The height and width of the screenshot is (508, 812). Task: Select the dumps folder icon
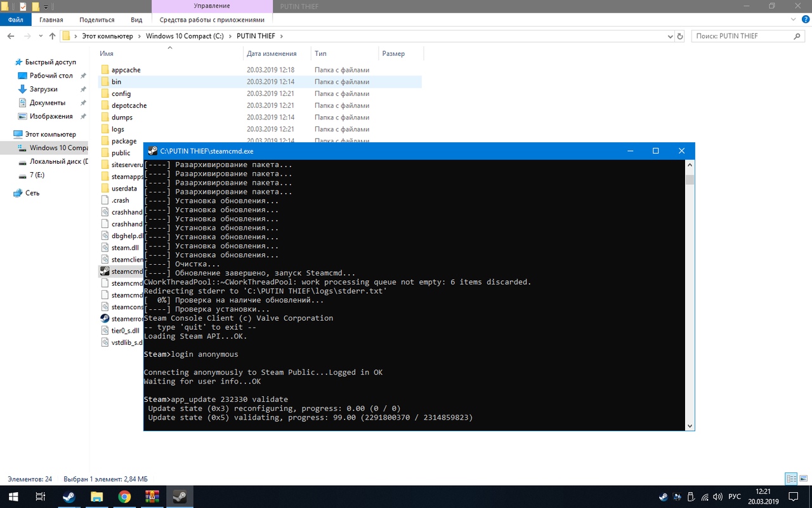coord(106,117)
